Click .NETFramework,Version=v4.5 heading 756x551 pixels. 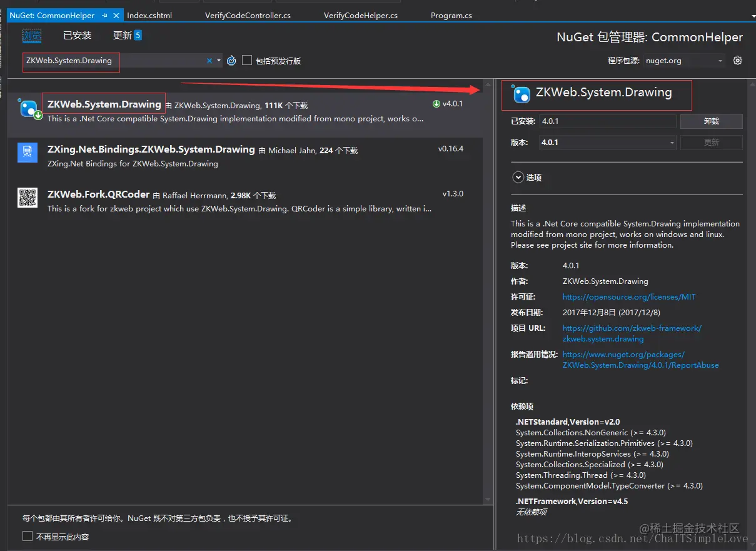(x=572, y=501)
